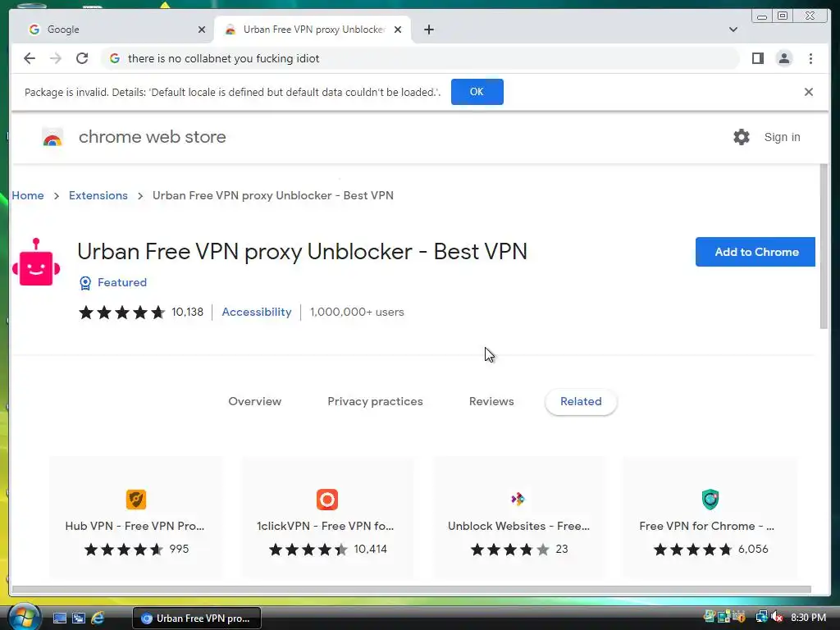Go to Home breadcrumb

pos(28,195)
